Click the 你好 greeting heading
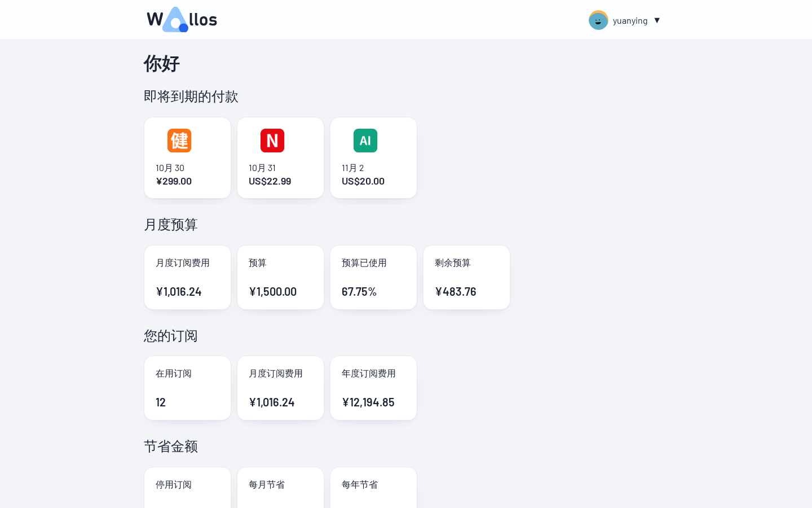Image resolution: width=812 pixels, height=508 pixels. tap(162, 64)
